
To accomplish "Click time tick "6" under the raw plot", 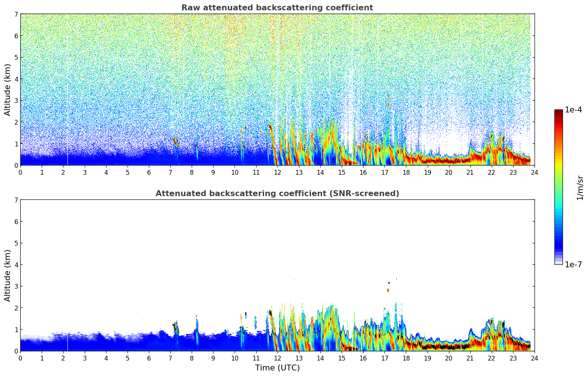I will (149, 172).
